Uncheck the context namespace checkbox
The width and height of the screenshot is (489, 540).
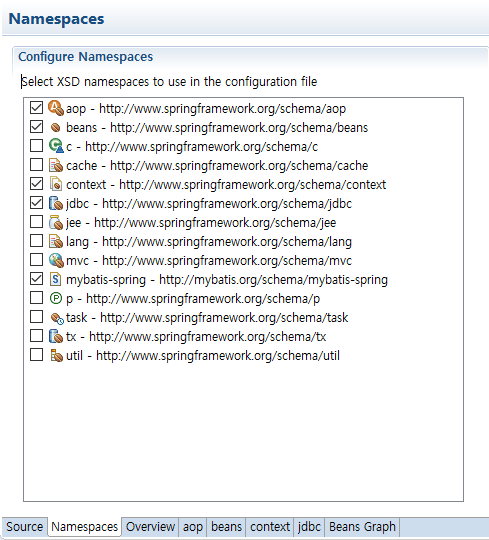37,184
